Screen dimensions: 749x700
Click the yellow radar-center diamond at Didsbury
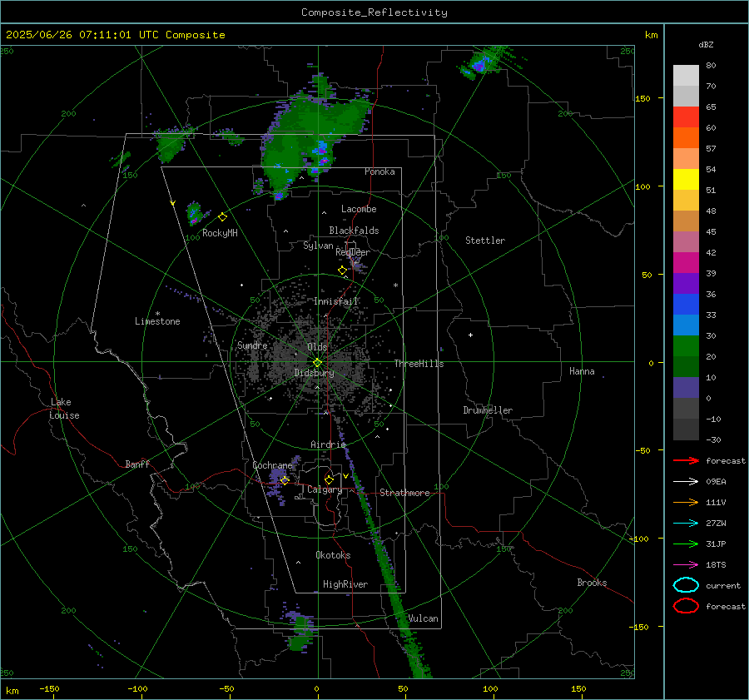[x=317, y=363]
